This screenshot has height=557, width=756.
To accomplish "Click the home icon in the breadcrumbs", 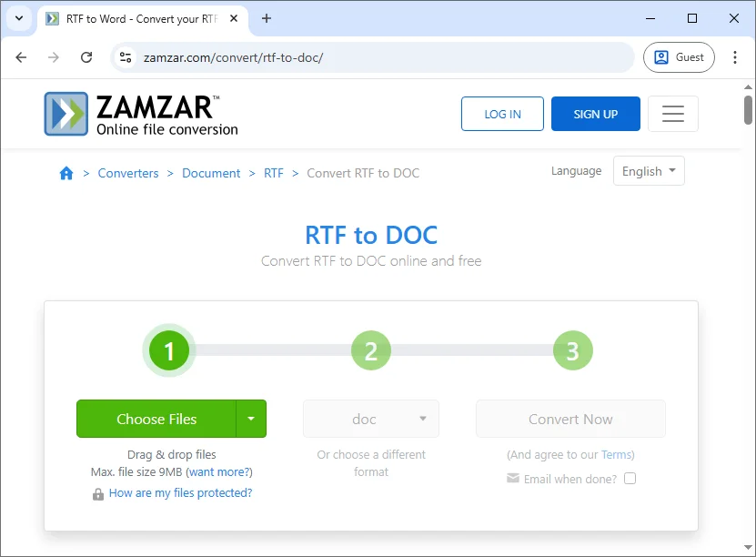I will point(66,173).
